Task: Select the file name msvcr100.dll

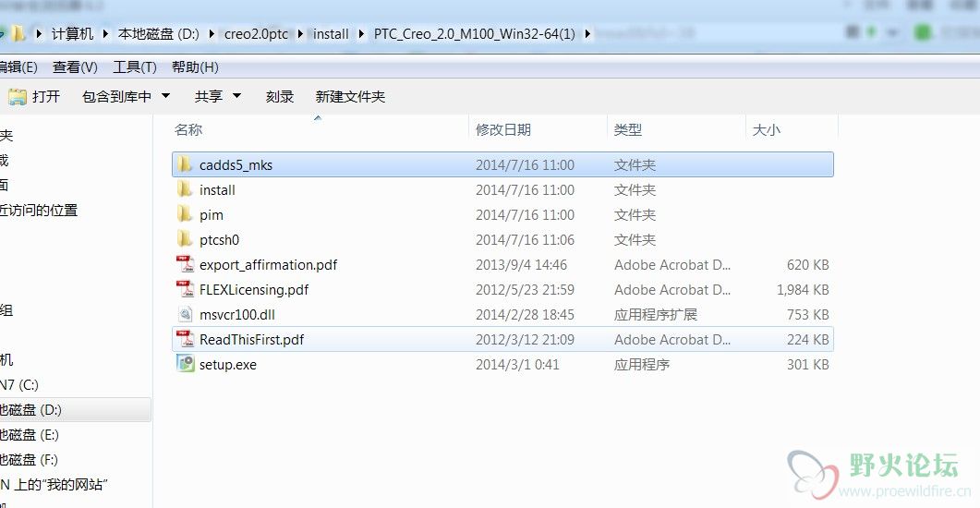Action: click(x=236, y=315)
